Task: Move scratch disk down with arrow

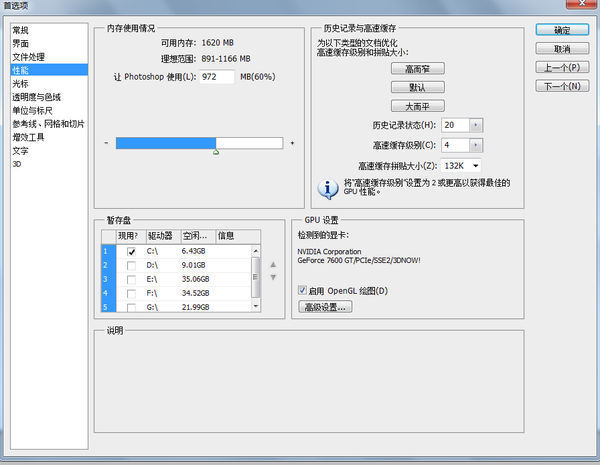Action: click(x=273, y=277)
